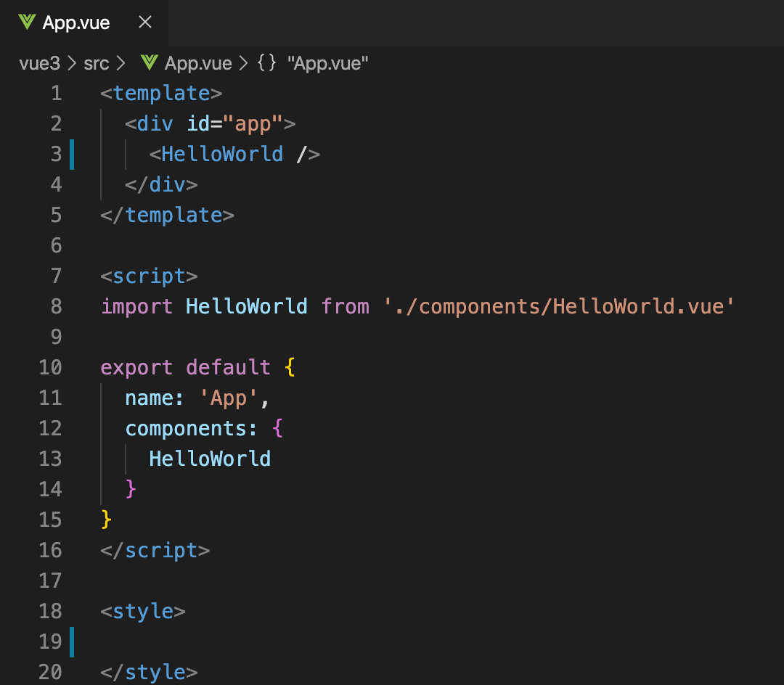Click the Vue icon in the breadcrumb
The width and height of the screenshot is (784, 685).
coord(150,63)
